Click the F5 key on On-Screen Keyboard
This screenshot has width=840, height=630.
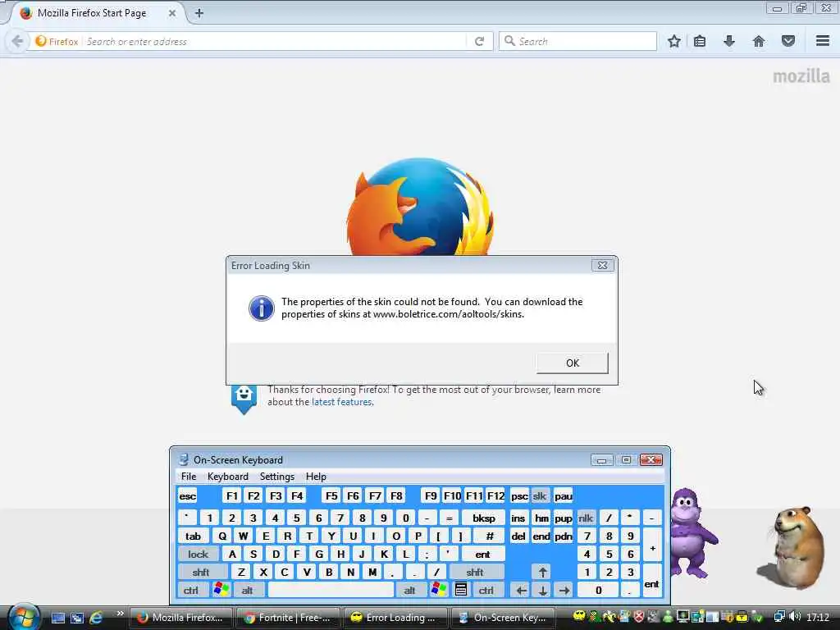click(331, 496)
